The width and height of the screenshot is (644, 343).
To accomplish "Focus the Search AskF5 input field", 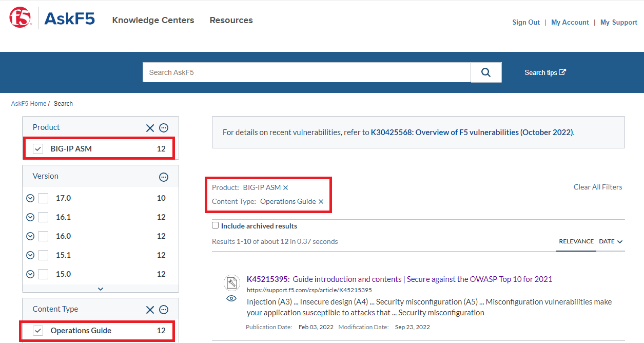I will (x=306, y=72).
